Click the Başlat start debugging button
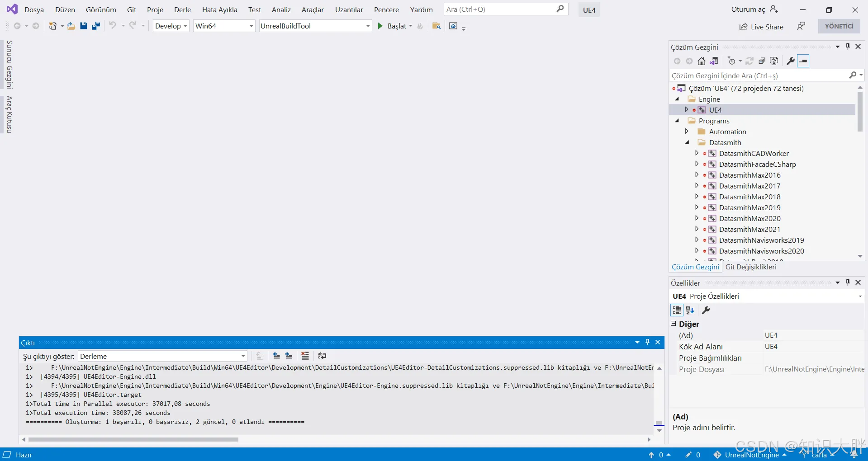Screen dimensions: 868x461 pos(392,26)
